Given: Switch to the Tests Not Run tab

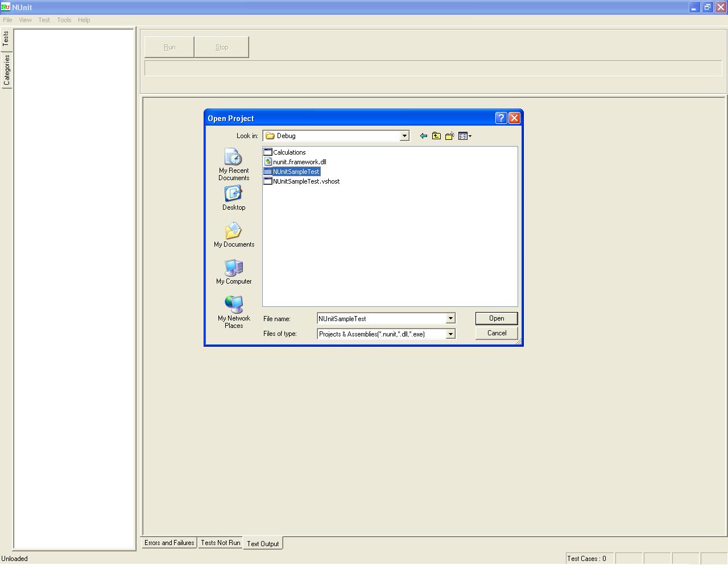Looking at the screenshot, I should pos(220,543).
